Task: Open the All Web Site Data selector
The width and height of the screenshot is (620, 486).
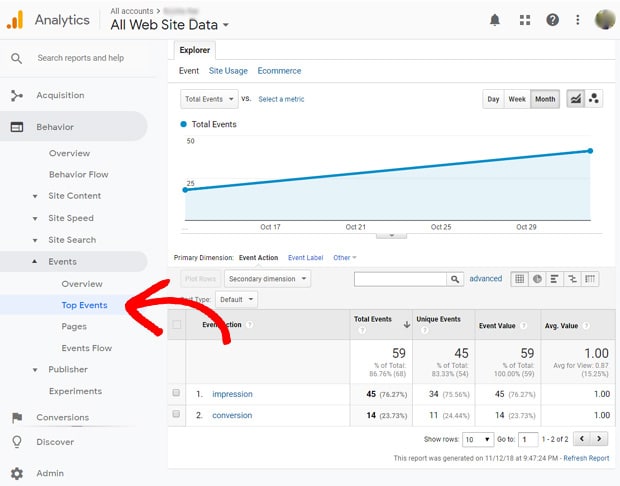Action: click(x=170, y=25)
